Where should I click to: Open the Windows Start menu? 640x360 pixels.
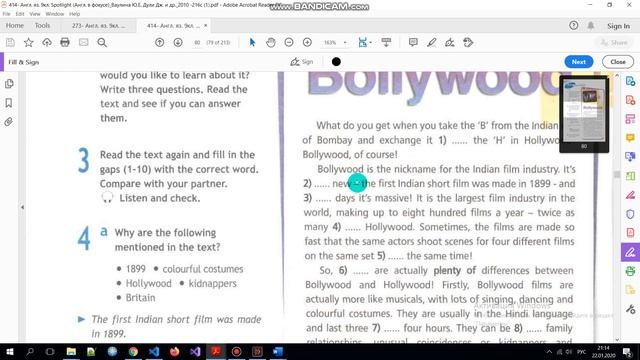(x=9, y=351)
